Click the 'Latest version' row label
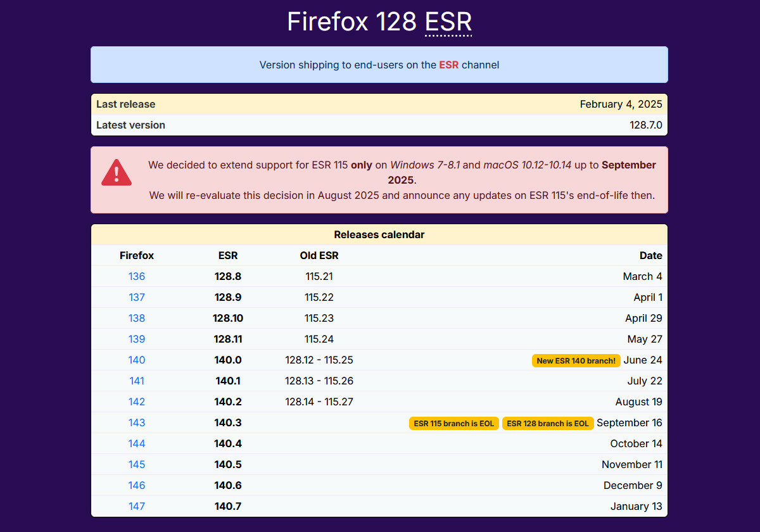This screenshot has height=532, width=760. (130, 125)
